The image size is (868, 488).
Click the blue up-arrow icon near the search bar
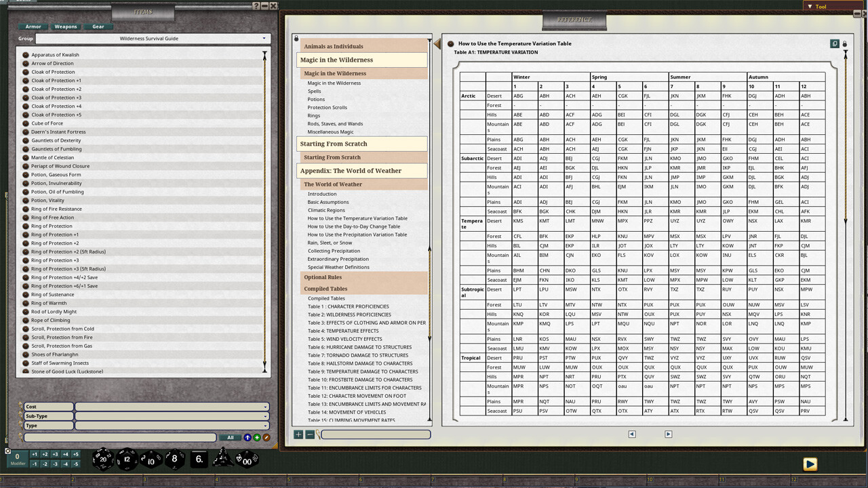[248, 437]
